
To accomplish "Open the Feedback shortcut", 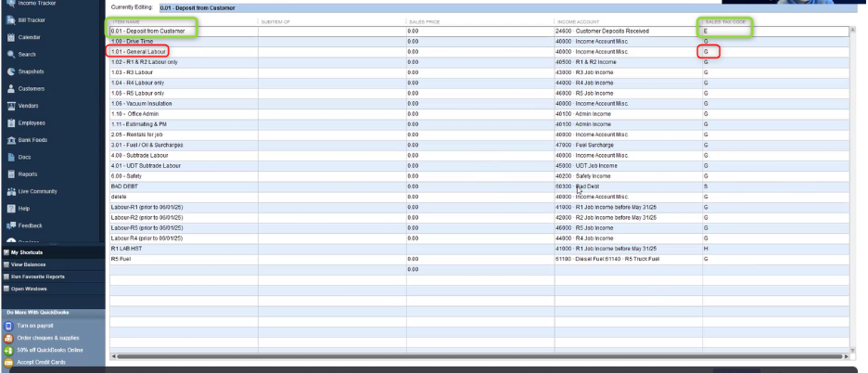I will click(30, 225).
